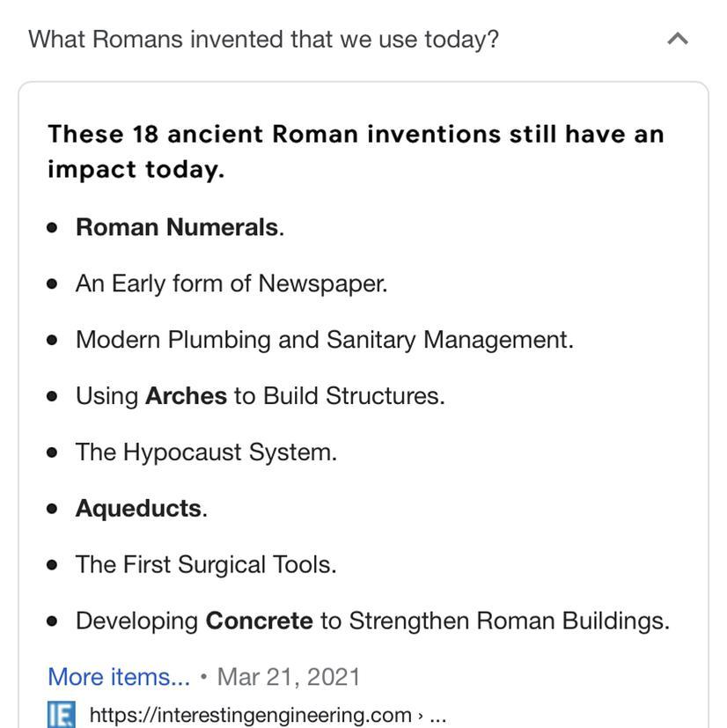Click 'The First Surgical Tools' item
Screen dimensions: 727x728
click(x=206, y=564)
